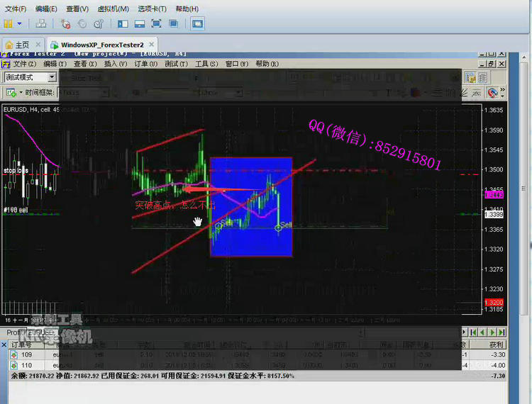This screenshot has height=404, width=532.
Task: Switch to the WindowsXP_ForexTester2 tab
Action: pos(104,45)
